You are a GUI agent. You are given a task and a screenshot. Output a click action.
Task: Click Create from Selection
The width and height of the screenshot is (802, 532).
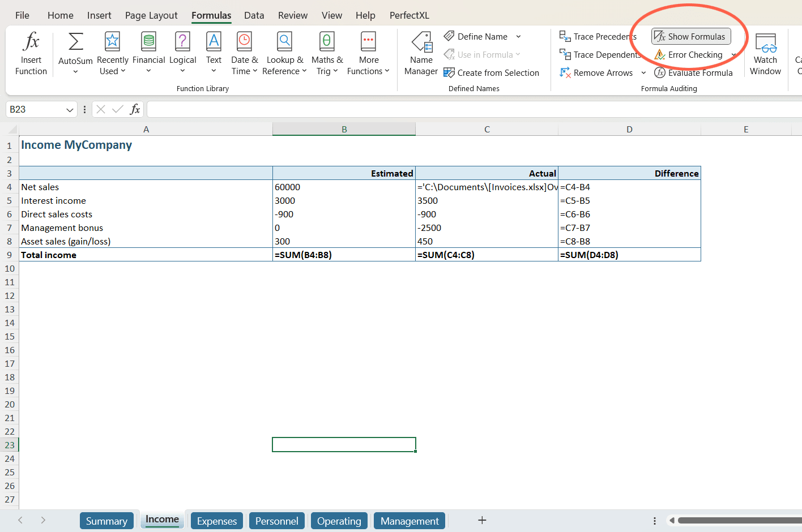click(492, 73)
